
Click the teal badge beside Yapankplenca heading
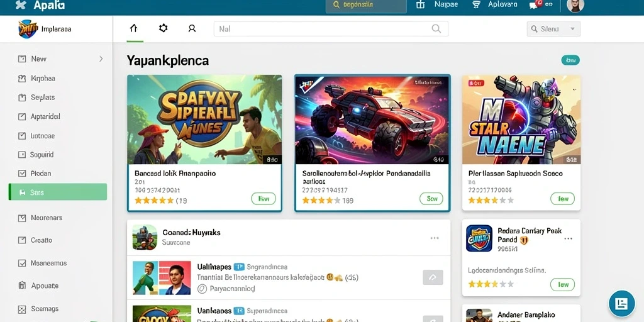coord(570,60)
